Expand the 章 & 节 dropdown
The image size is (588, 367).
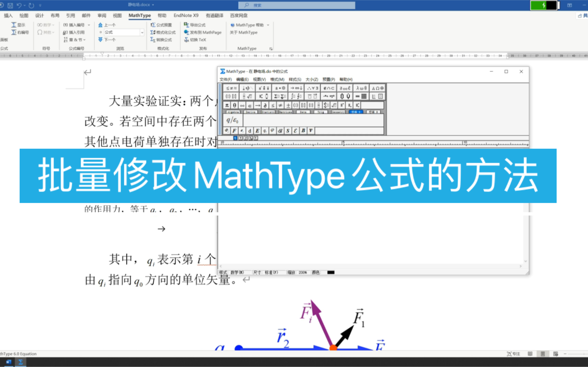[74, 40]
